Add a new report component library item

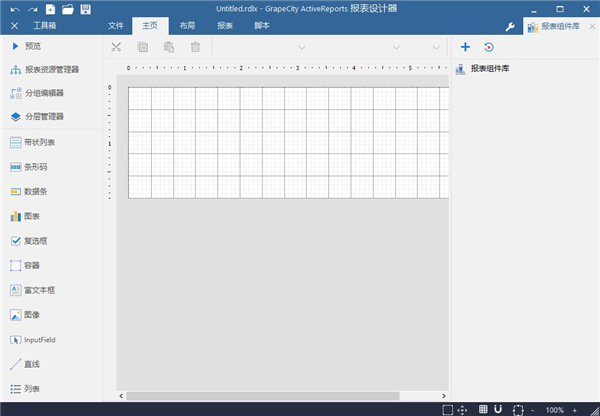click(x=465, y=47)
